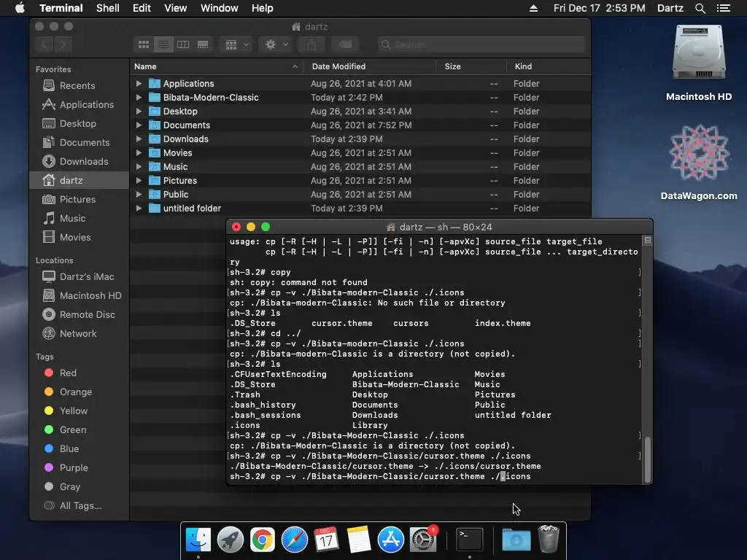747x560 pixels.
Task: Open Pictures in Finder sidebar
Action: tap(77, 200)
